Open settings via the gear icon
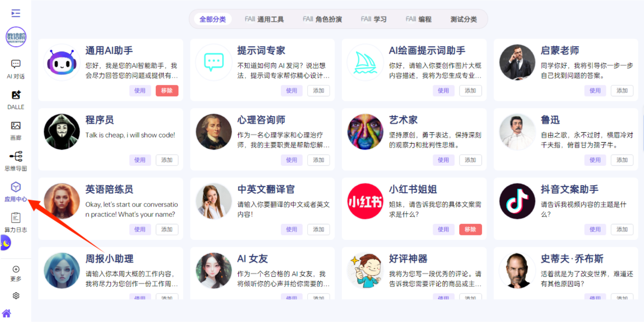The image size is (644, 322). [16, 296]
